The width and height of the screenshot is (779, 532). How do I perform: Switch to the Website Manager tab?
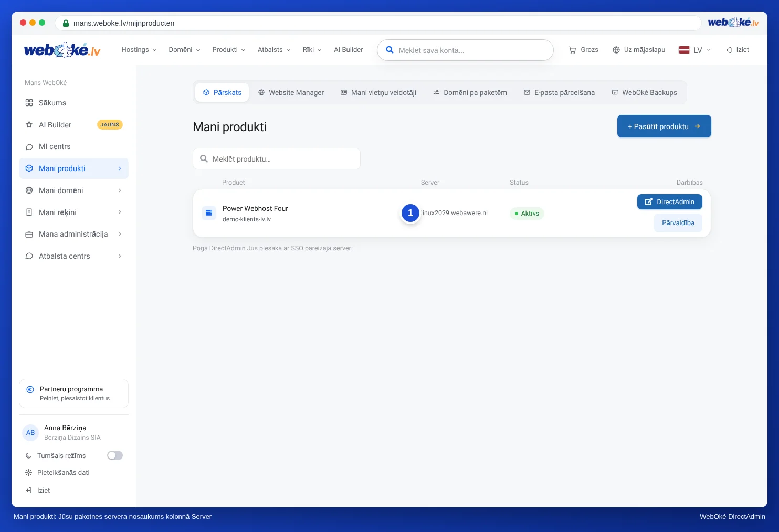pos(291,92)
